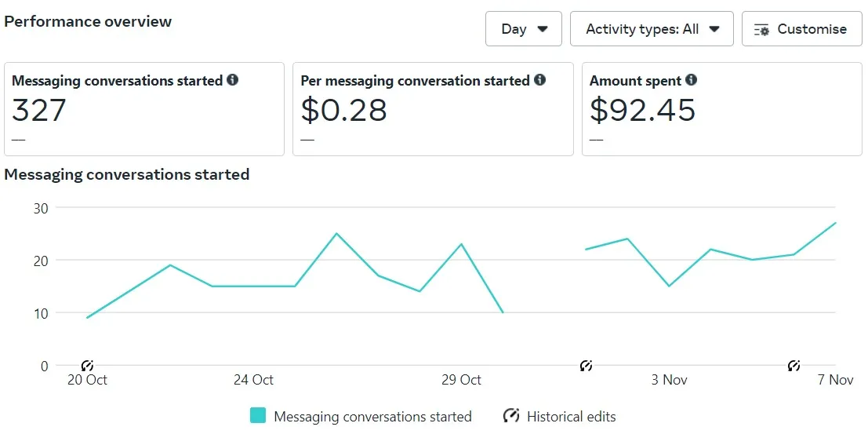
Task: Click historical edit marker at 20 Oct
Action: click(x=87, y=366)
